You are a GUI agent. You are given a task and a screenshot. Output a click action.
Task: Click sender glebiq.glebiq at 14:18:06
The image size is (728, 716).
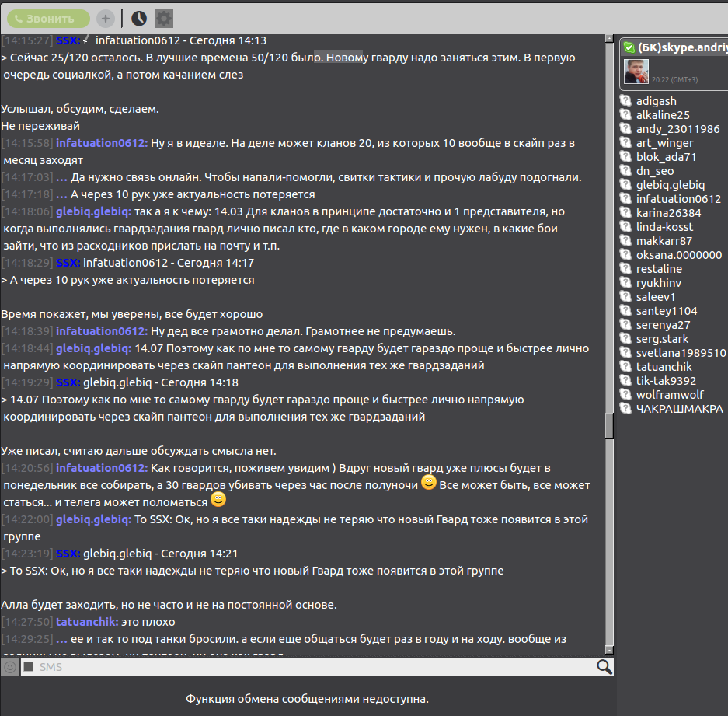tap(93, 212)
